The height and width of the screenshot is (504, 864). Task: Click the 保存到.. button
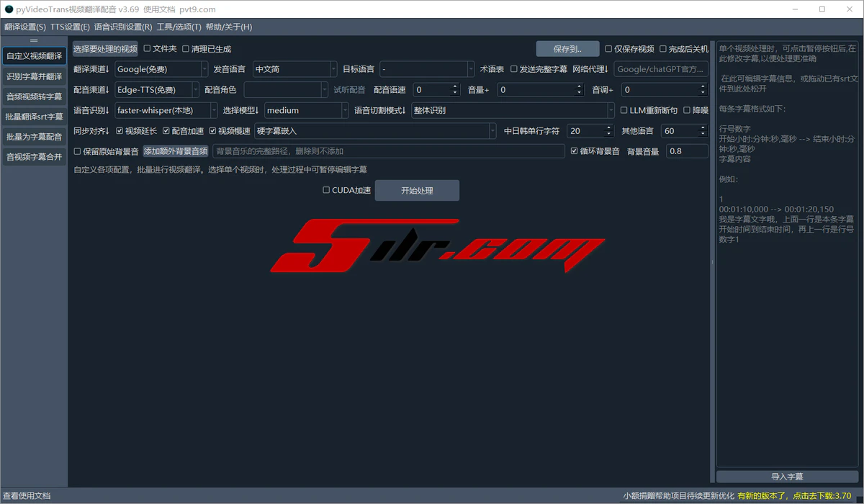coord(567,49)
